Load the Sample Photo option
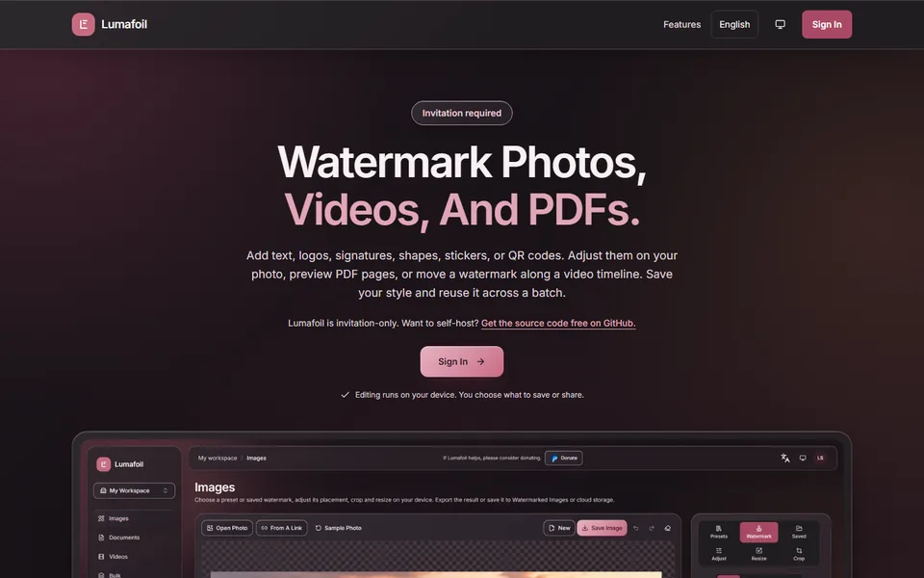Screen dimensions: 924x578 338,528
